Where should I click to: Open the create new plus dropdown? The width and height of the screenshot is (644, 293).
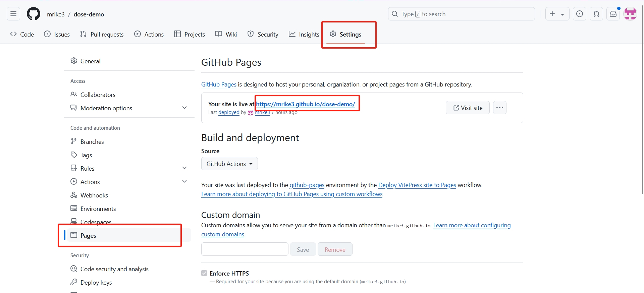557,14
